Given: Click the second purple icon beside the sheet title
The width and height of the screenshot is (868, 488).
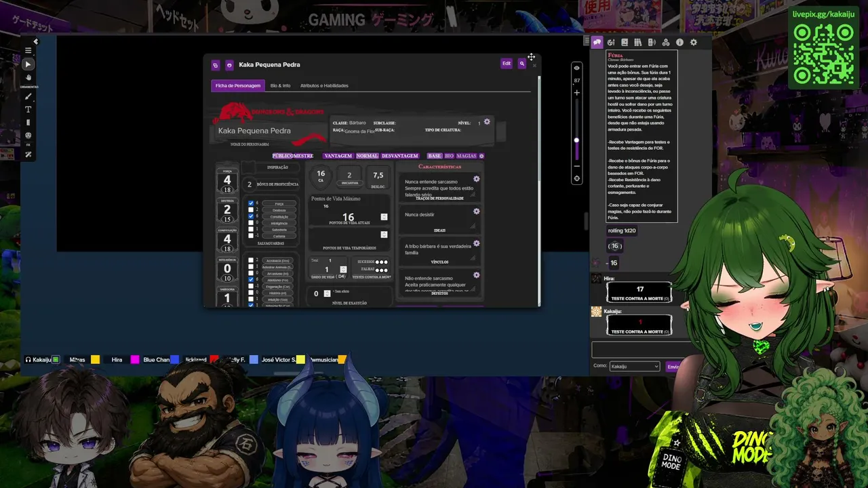Looking at the screenshot, I should coord(229,65).
